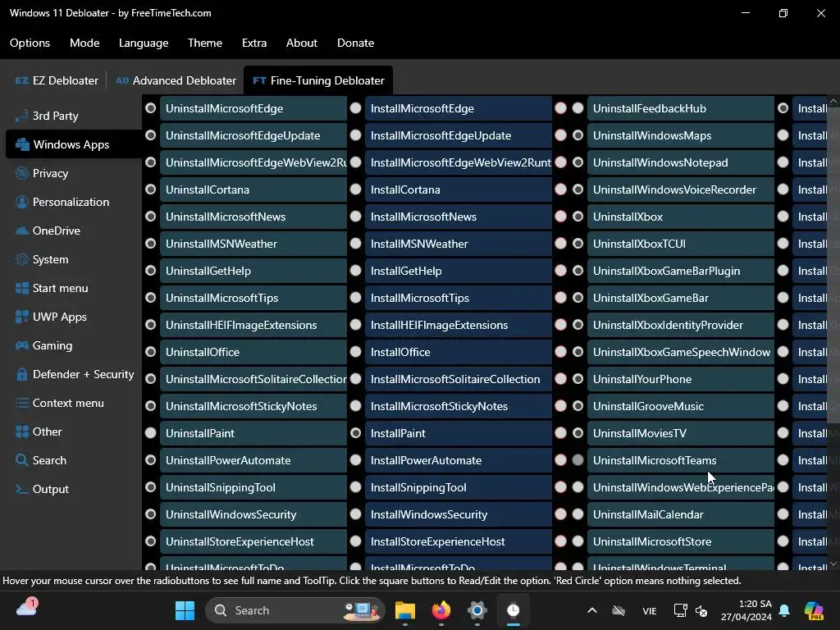Viewport: 840px width, 630px height.
Task: Open Personalization sidebar icon
Action: (22, 202)
